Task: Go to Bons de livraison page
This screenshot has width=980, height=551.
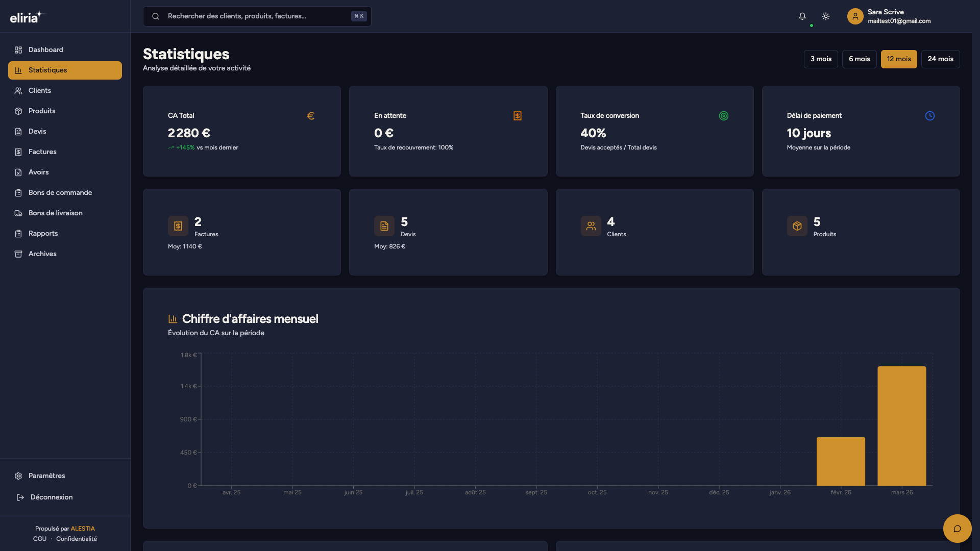Action: [55, 213]
